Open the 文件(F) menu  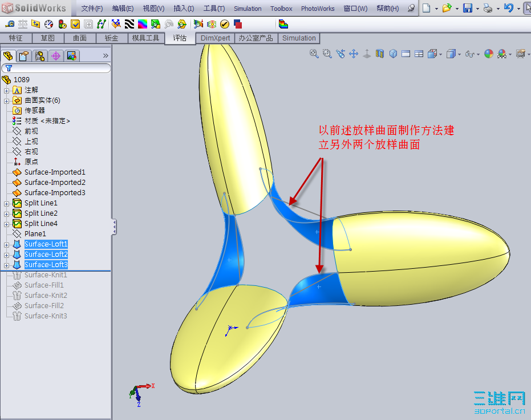tap(92, 9)
